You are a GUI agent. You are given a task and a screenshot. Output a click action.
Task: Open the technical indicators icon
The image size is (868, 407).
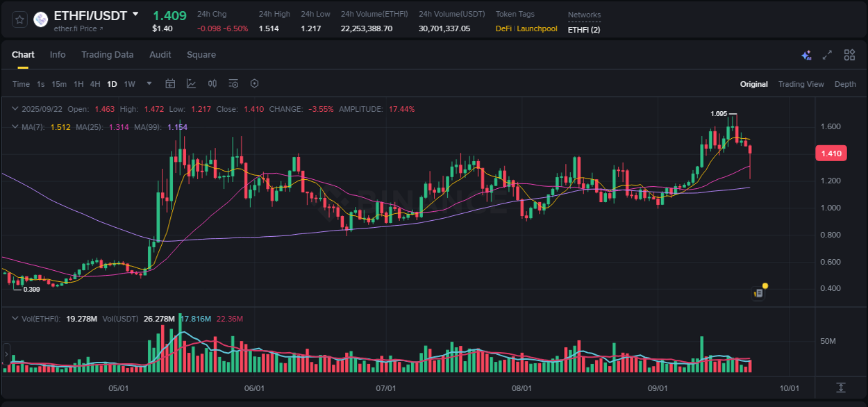(x=233, y=83)
